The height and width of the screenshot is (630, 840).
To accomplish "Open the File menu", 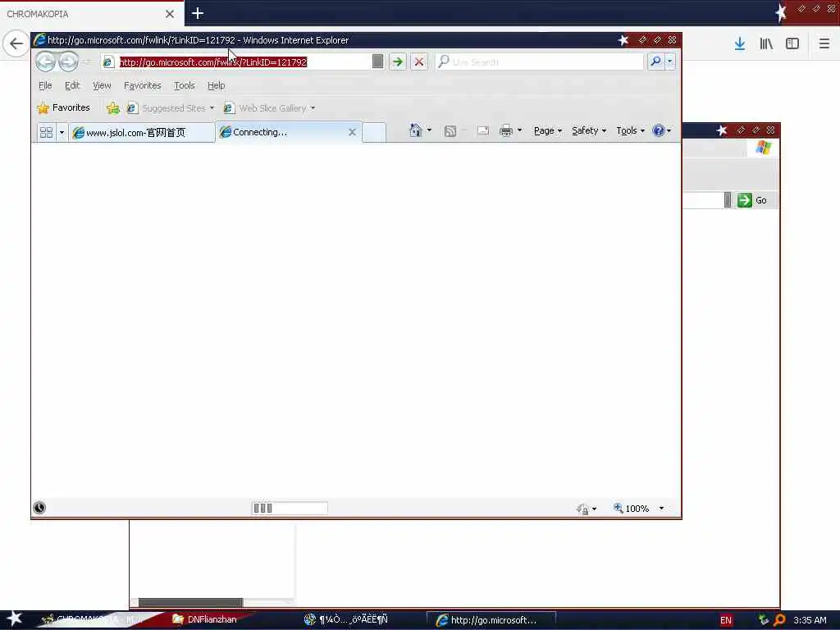I will point(45,85).
